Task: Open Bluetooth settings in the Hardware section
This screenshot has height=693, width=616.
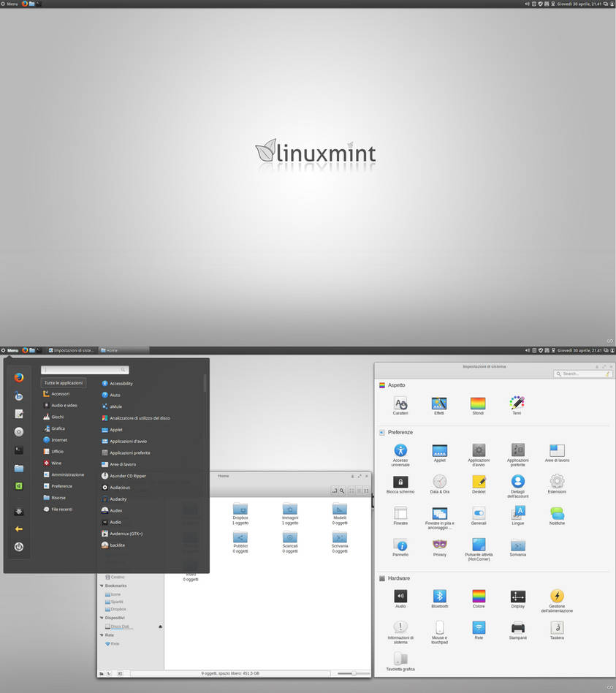Action: click(439, 596)
